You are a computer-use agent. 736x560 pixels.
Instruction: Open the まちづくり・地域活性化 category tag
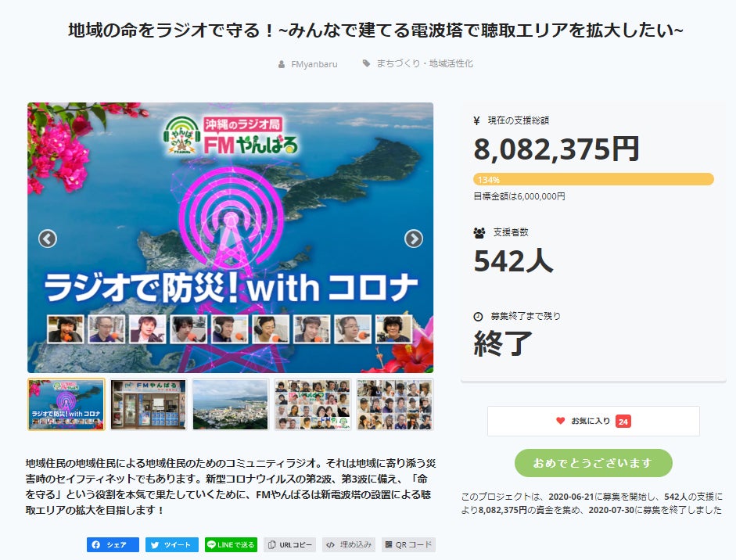424,64
